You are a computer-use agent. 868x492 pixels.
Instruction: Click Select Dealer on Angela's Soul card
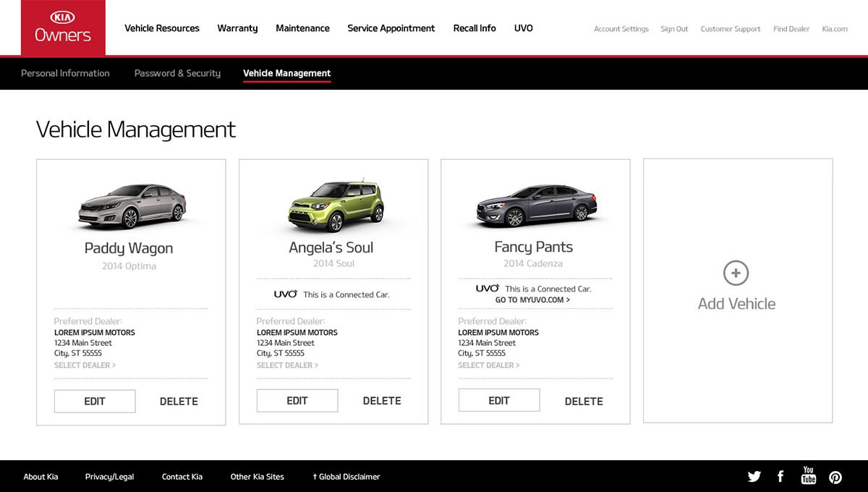pos(287,365)
